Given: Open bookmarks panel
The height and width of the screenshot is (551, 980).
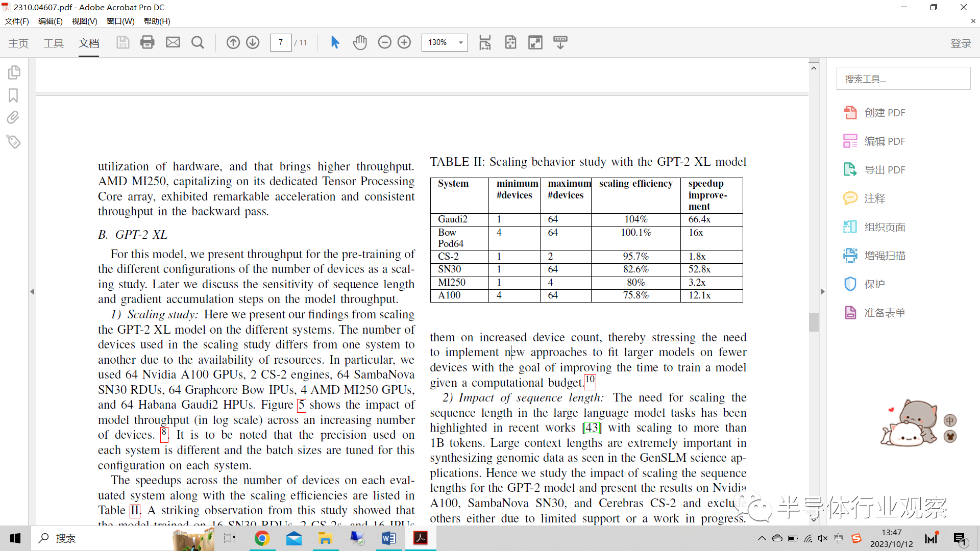Looking at the screenshot, I should pyautogui.click(x=13, y=95).
